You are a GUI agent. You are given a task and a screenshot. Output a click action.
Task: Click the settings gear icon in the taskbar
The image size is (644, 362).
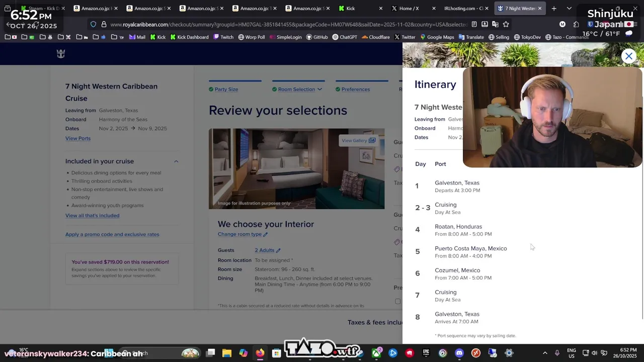click(x=509, y=353)
